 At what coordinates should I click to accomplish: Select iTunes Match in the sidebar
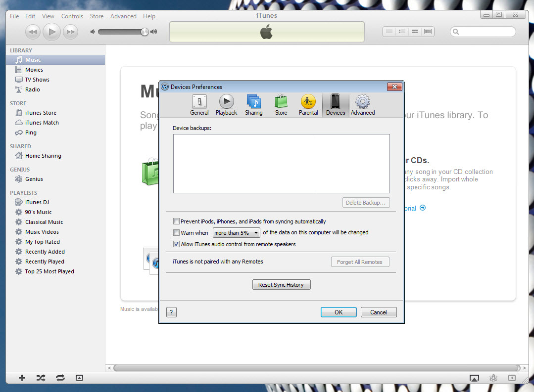(x=55, y=123)
